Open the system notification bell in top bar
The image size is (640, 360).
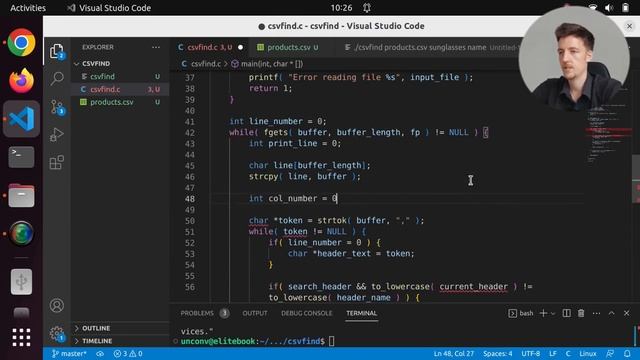(367, 8)
